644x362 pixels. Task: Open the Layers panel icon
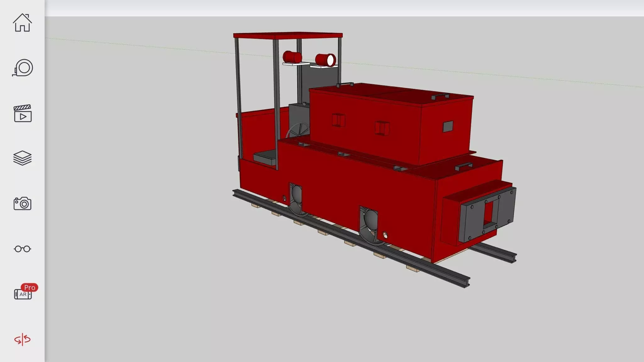point(22,158)
